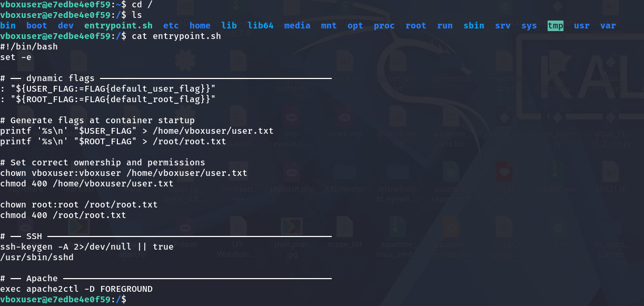The image size is (644, 306).
Task: Click the 'run' directory name
Action: [x=445, y=25]
